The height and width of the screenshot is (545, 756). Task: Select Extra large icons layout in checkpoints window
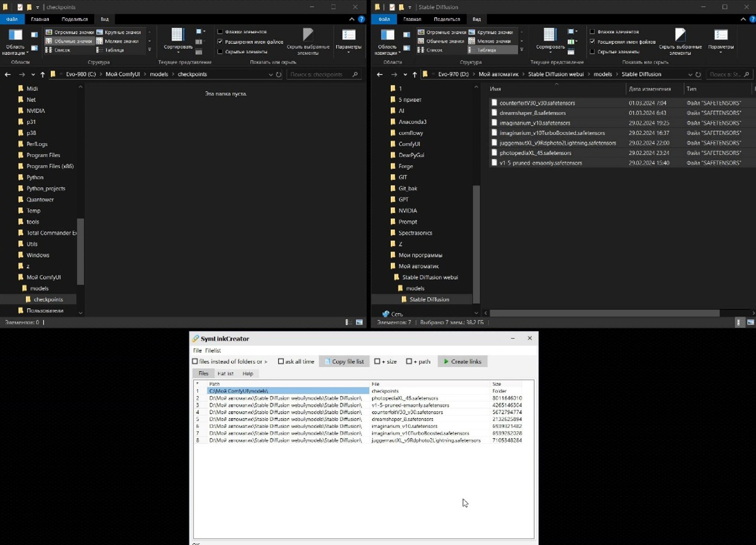coord(70,32)
